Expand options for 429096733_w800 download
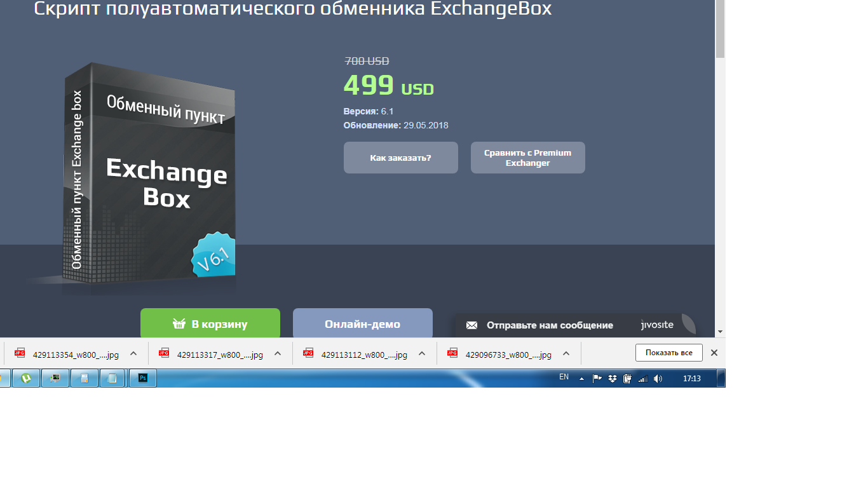Viewport: 868px width, 488px height. point(566,353)
